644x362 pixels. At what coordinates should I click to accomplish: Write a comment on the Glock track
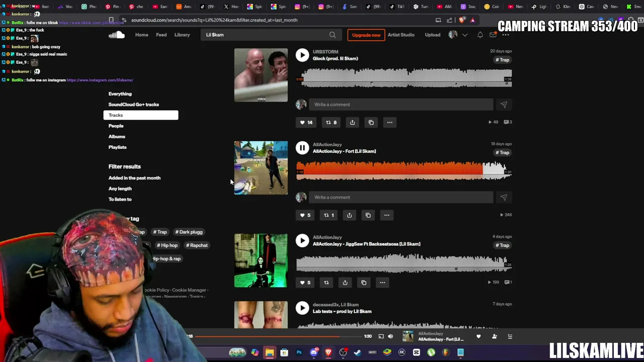coord(401,105)
